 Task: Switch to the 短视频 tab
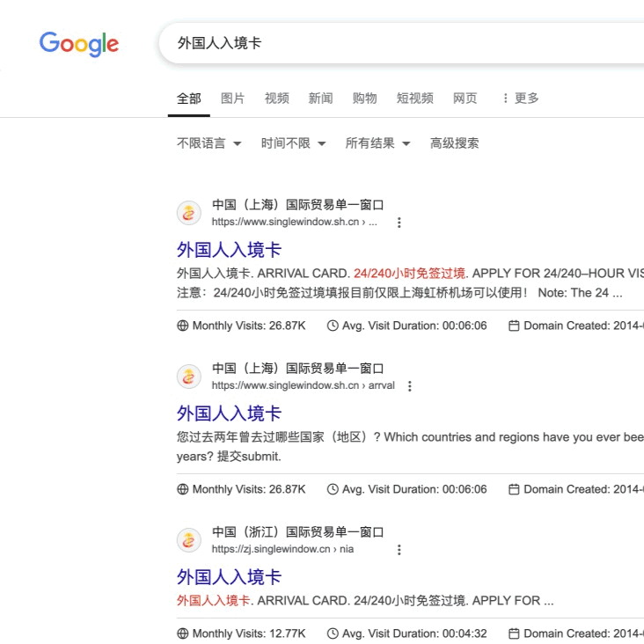[x=415, y=99]
